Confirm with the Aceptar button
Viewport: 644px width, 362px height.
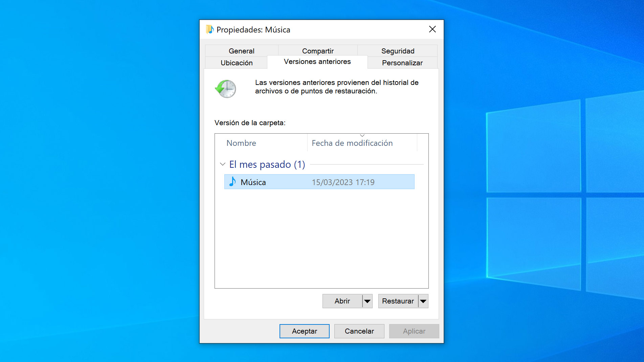click(304, 331)
